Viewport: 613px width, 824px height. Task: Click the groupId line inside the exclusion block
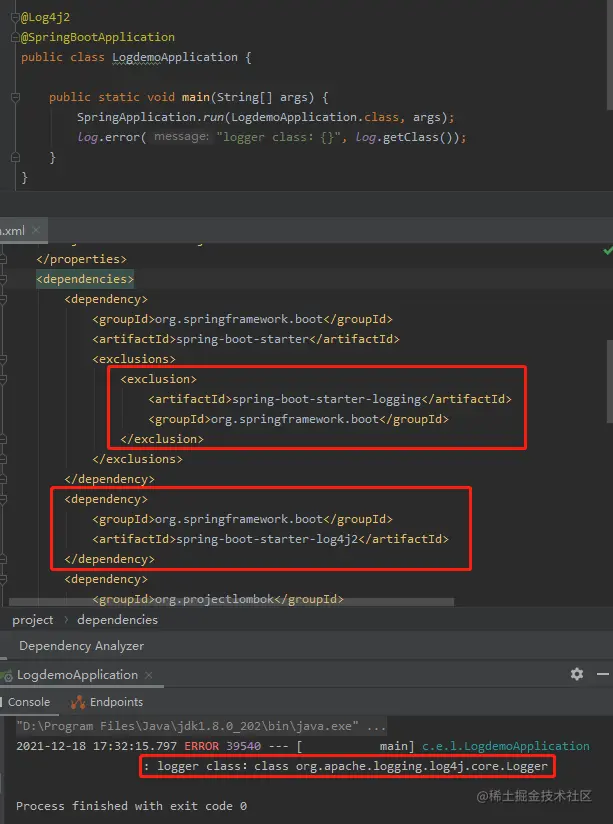(x=298, y=419)
